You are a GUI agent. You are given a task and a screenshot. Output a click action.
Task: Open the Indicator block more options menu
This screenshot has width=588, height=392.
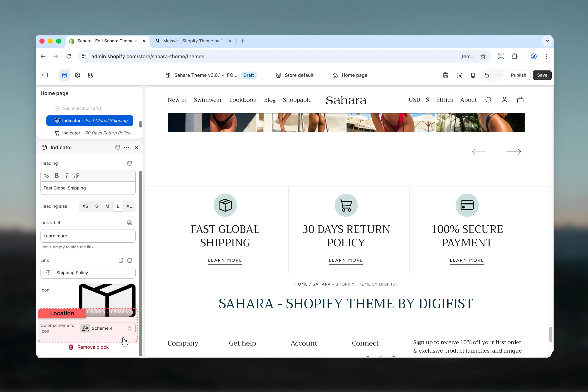[126, 147]
